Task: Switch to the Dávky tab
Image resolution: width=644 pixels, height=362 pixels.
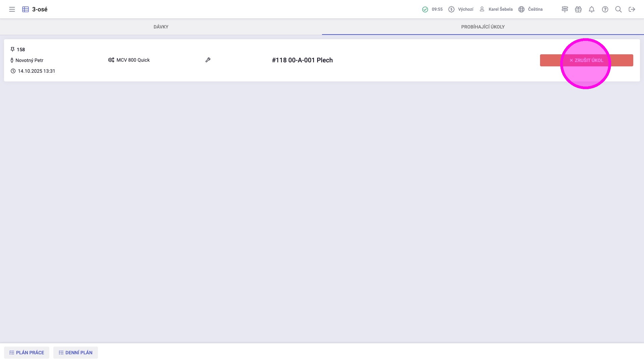Action: tap(161, 27)
